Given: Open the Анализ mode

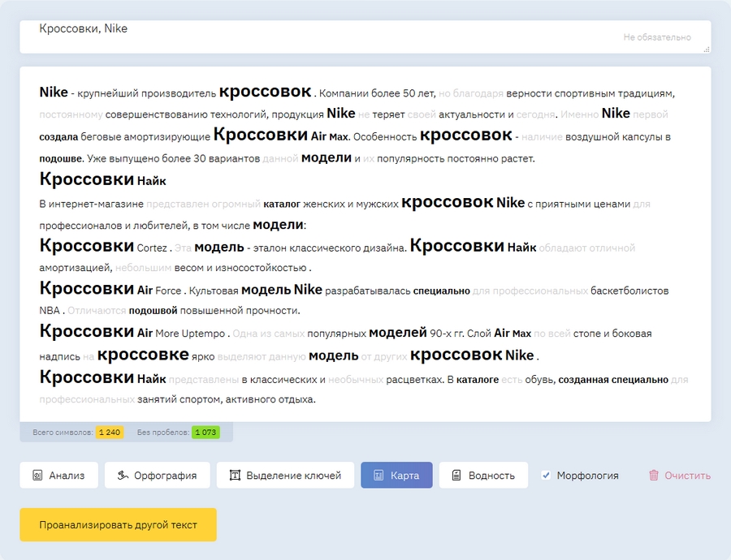Looking at the screenshot, I should click(58, 476).
